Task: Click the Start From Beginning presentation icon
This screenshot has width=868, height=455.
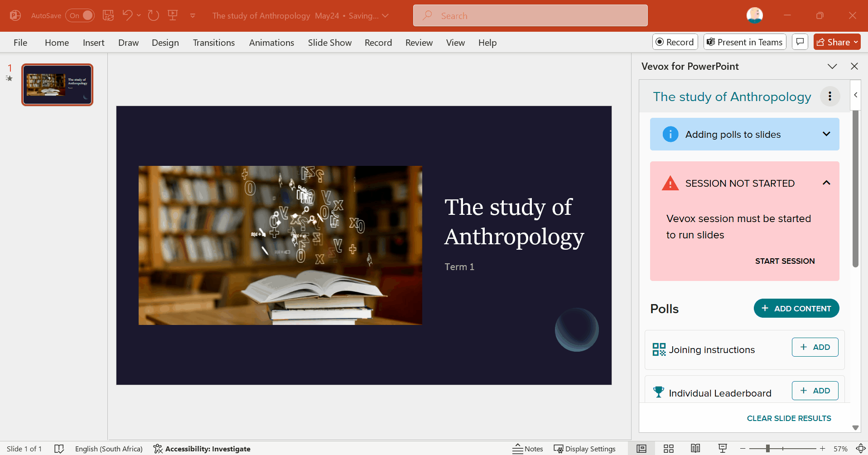Action: pos(173,15)
